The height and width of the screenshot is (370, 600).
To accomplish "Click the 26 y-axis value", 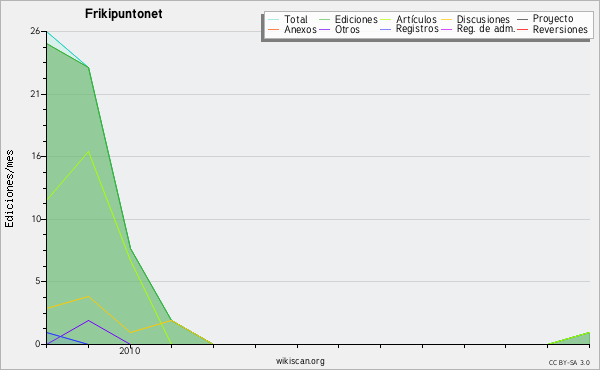I will point(35,31).
